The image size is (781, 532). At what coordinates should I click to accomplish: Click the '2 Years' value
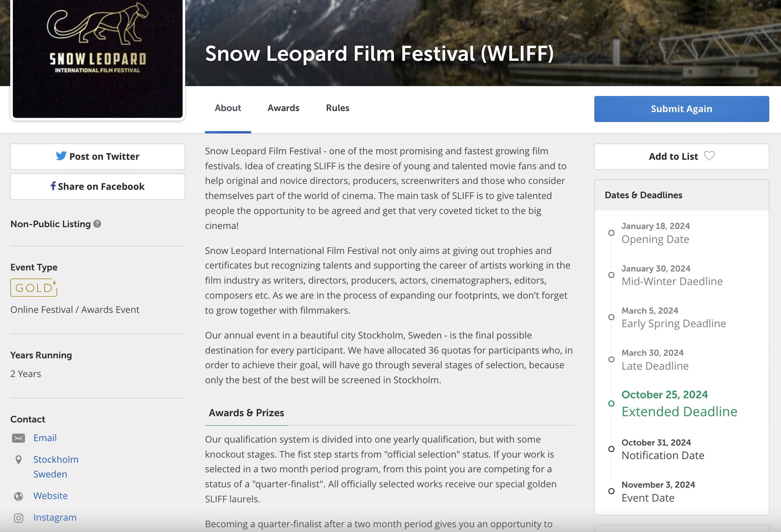tap(26, 374)
